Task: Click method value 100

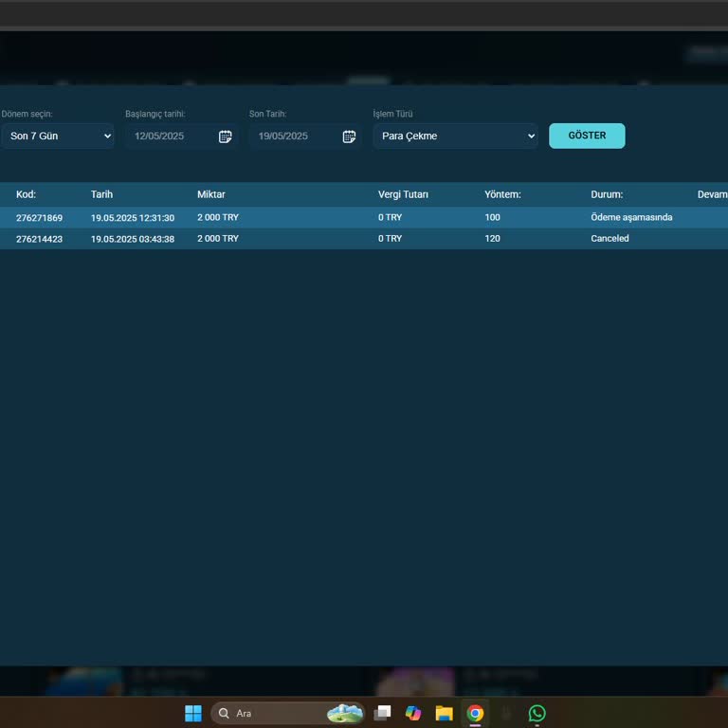Action: [x=493, y=217]
